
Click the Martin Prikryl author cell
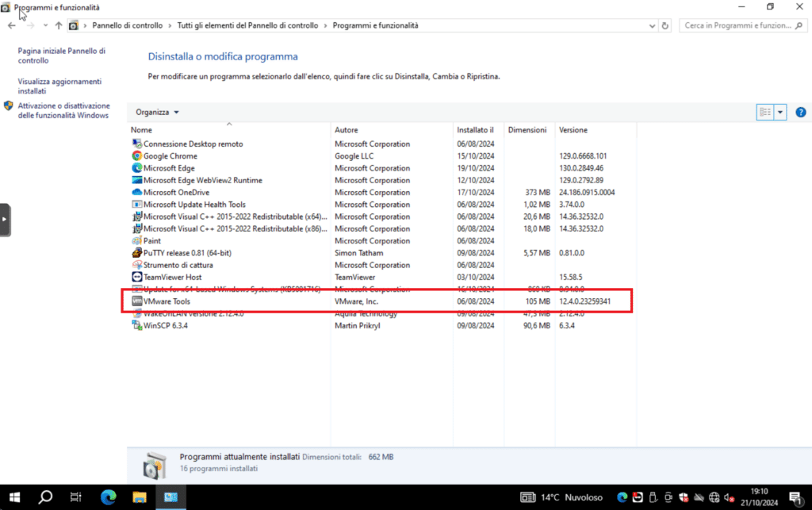pos(358,326)
